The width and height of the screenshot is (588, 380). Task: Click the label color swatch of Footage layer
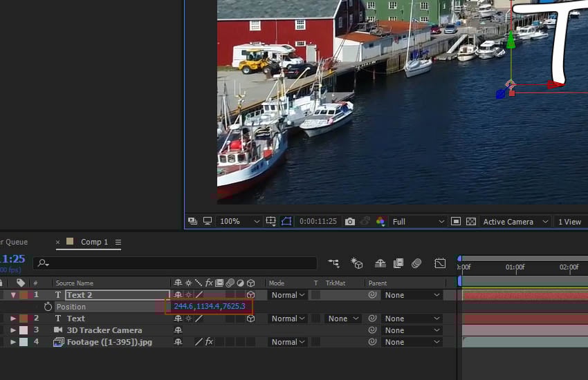[24, 342]
